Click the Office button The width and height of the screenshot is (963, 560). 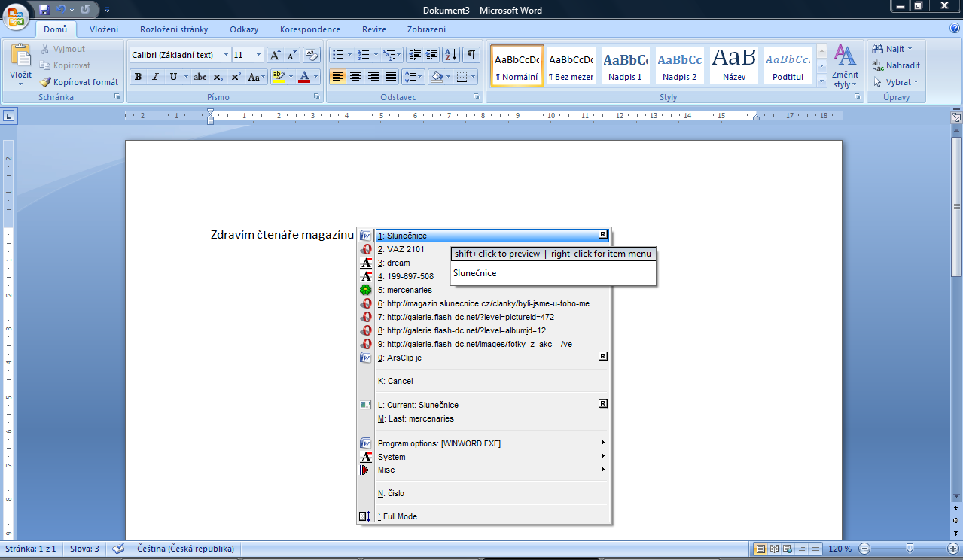click(x=15, y=15)
